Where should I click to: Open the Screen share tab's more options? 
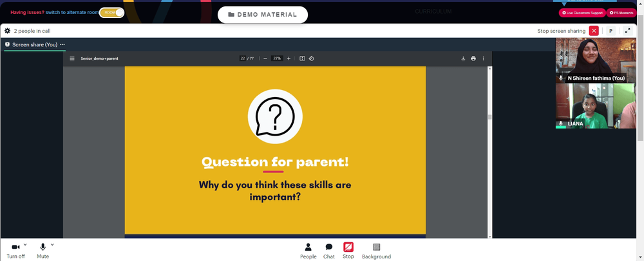62,44
